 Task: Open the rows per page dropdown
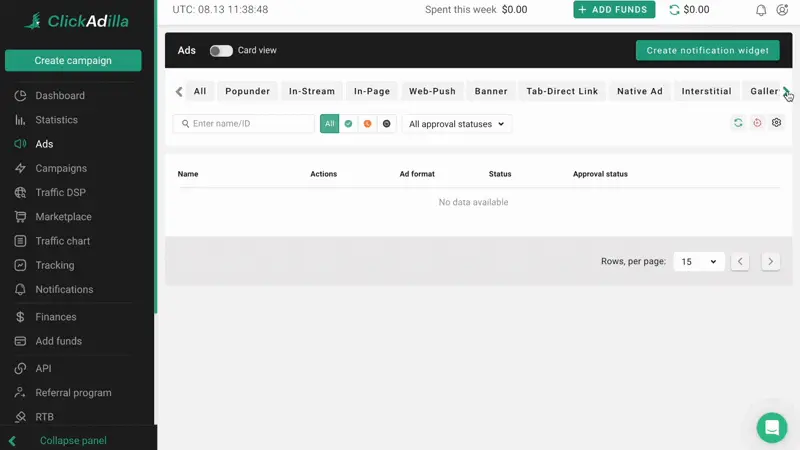tap(698, 262)
